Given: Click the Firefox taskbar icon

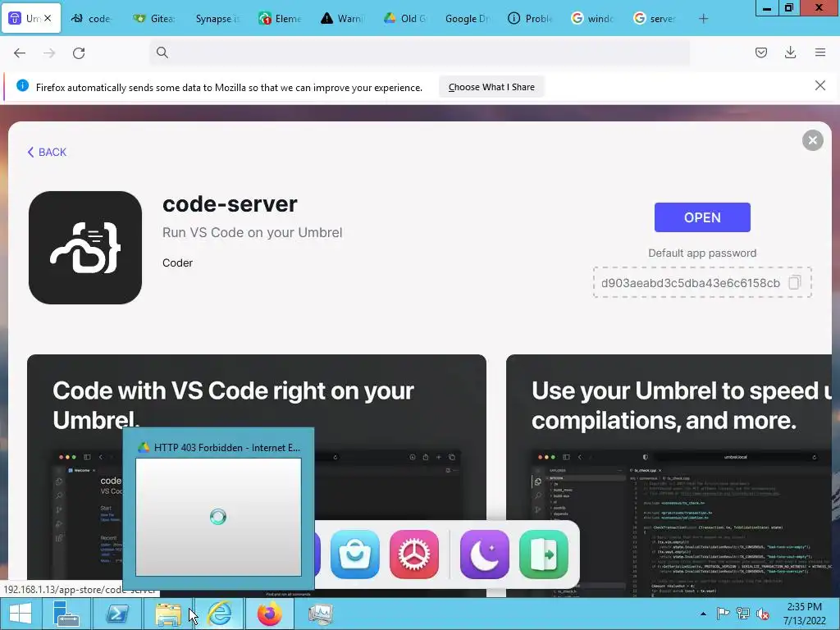Looking at the screenshot, I should 269,614.
